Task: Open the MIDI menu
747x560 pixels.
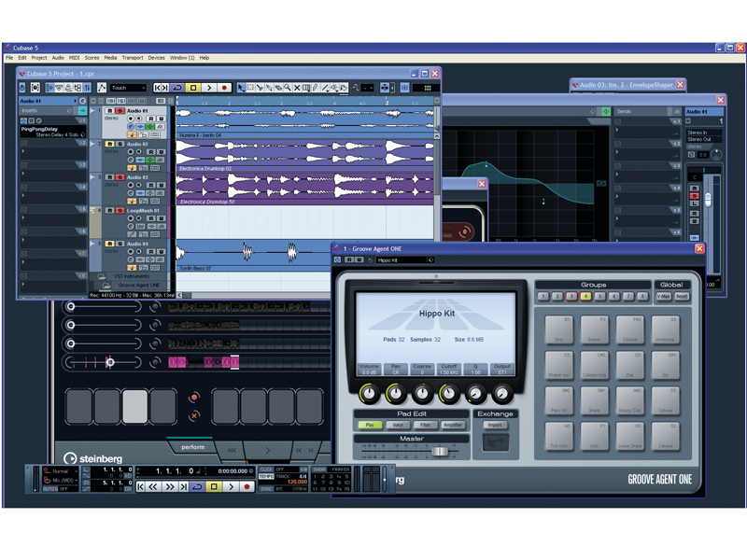Action: coord(75,58)
